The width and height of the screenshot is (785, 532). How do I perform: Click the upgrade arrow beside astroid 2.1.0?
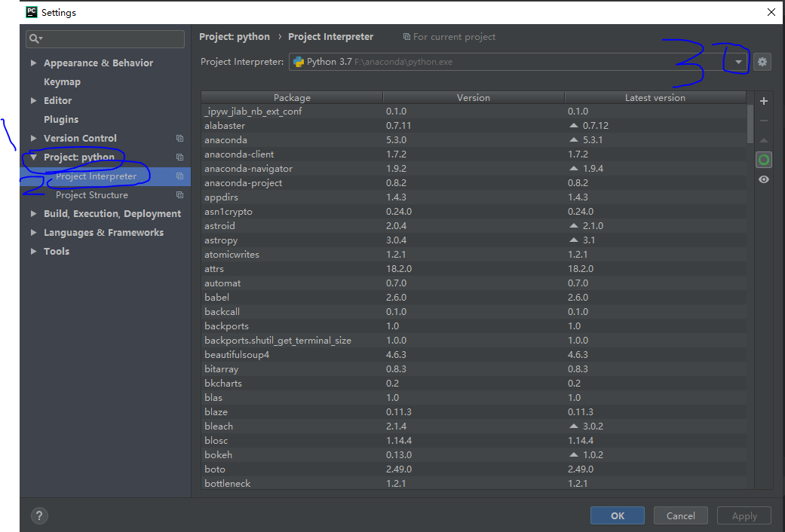coord(574,225)
